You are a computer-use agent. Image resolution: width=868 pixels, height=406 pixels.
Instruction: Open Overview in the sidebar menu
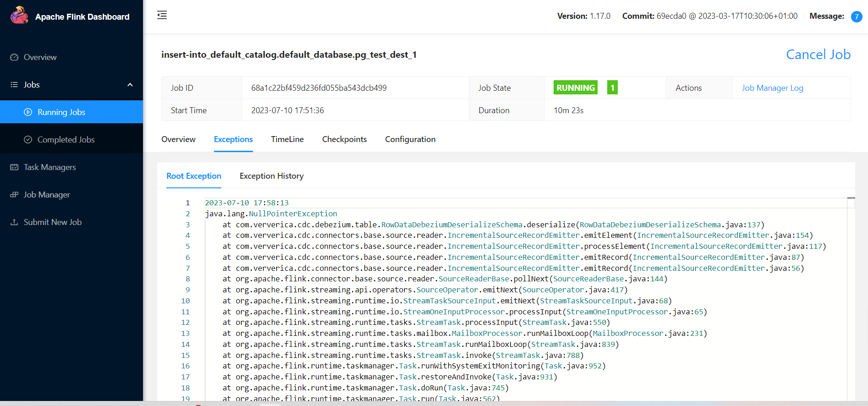71,57
